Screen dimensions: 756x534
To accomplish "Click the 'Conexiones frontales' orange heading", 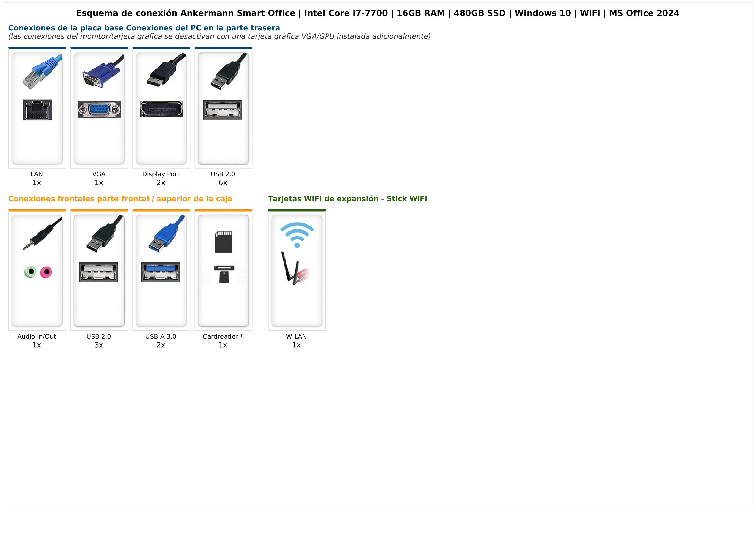I will [x=120, y=199].
